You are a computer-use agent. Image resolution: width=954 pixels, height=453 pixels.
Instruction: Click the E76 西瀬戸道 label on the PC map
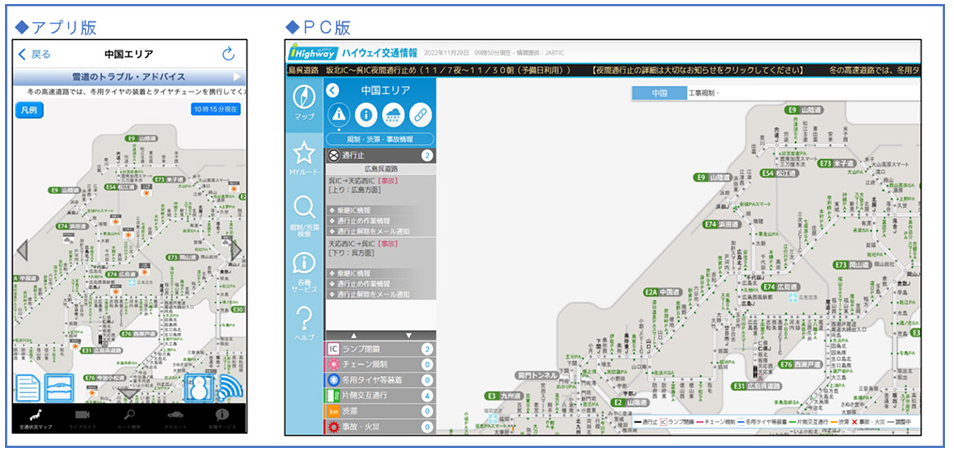coord(803,365)
